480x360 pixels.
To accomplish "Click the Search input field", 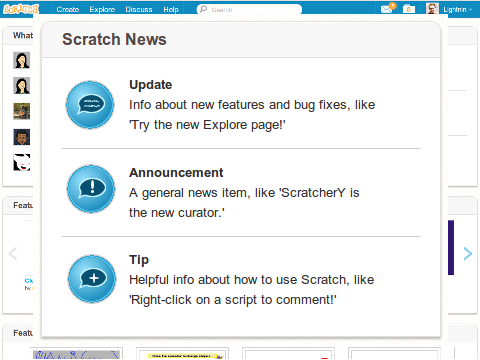I will 249,9.
